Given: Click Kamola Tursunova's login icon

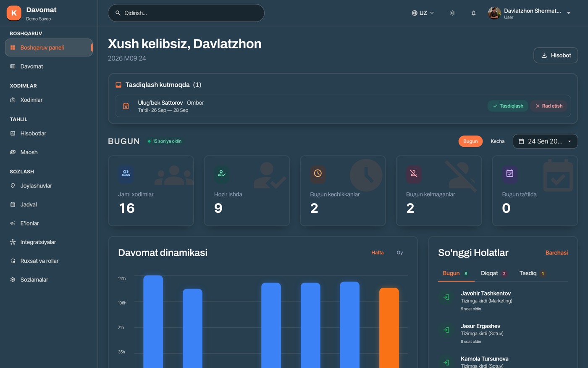Looking at the screenshot, I should pos(446,363).
